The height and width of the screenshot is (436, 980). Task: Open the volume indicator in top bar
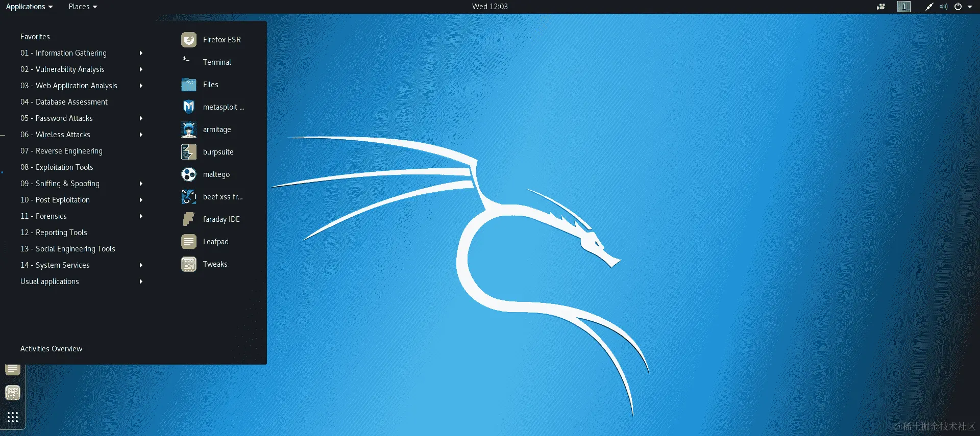point(944,7)
